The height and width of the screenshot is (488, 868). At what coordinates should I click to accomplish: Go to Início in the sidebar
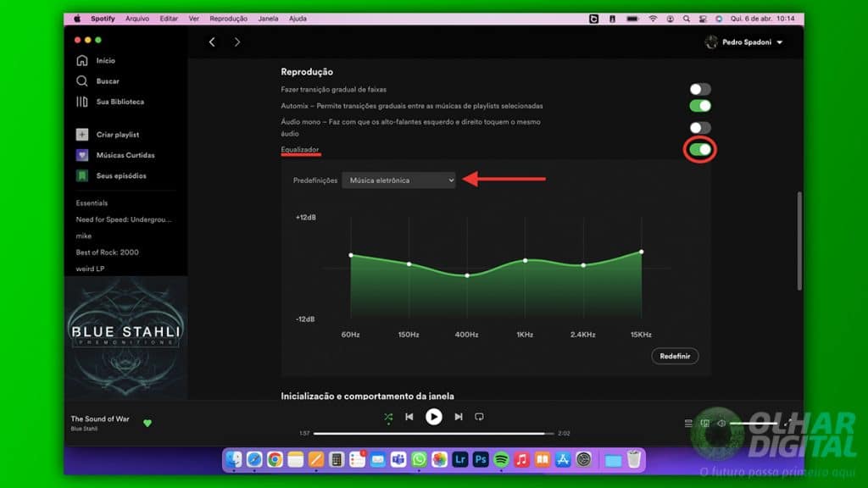pyautogui.click(x=95, y=60)
